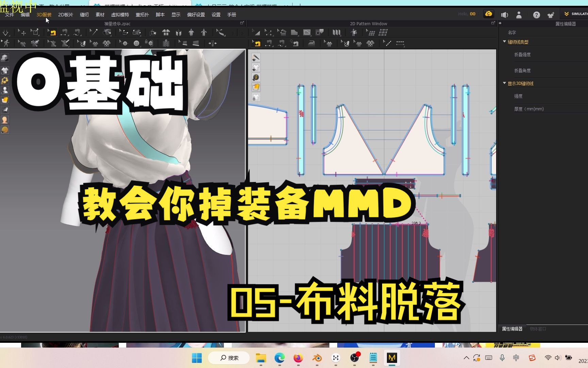This screenshot has width=588, height=368.
Task: Select the Steam iron tool
Action: (311, 43)
